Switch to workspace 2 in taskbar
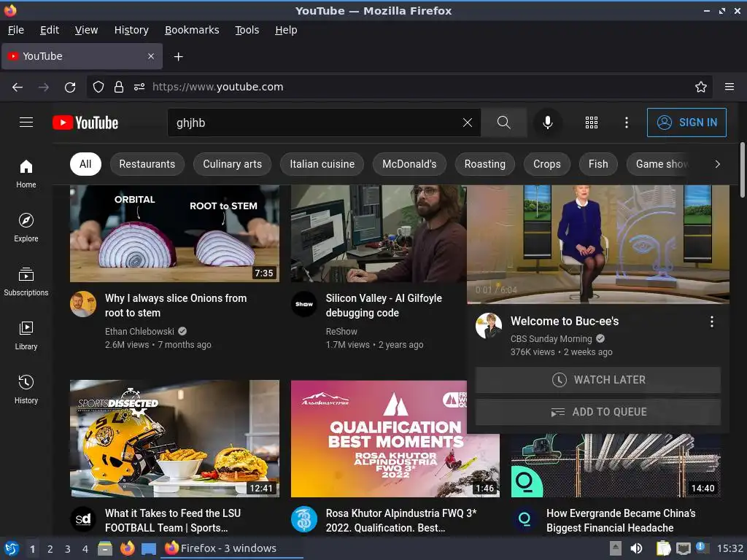The image size is (747, 560). point(50,548)
